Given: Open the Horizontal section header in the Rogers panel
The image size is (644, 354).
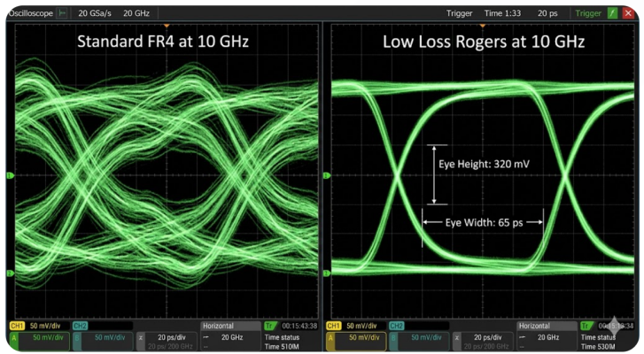Looking at the screenshot, I should pos(547,326).
